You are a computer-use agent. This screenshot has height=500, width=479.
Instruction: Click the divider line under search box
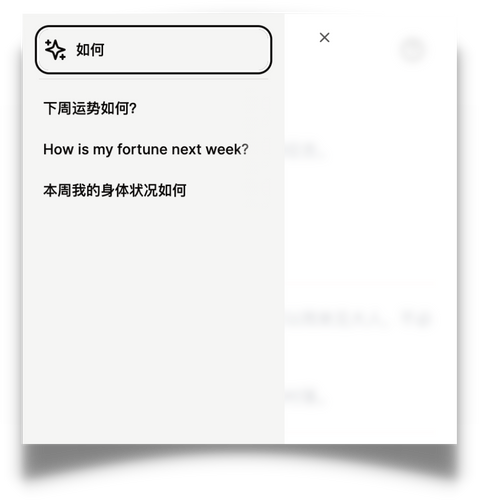pyautogui.click(x=153, y=79)
